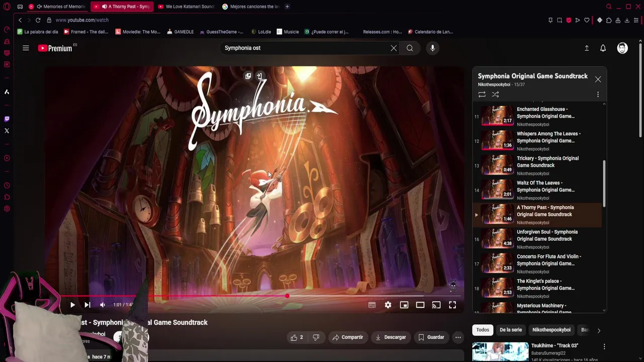
Task: Open Twitch in browser sidebar
Action: (7, 119)
